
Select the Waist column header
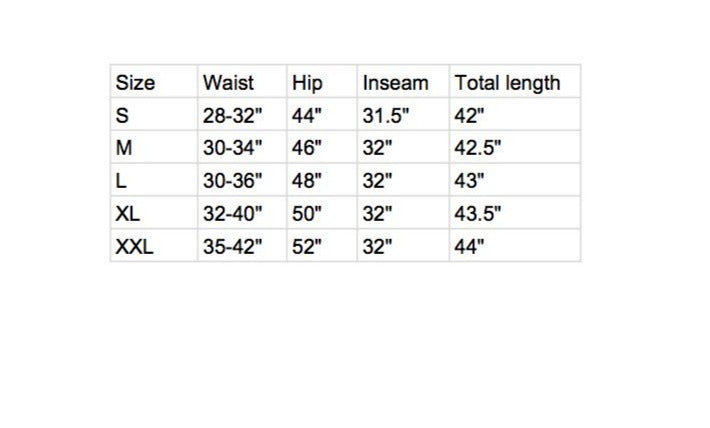(x=228, y=83)
